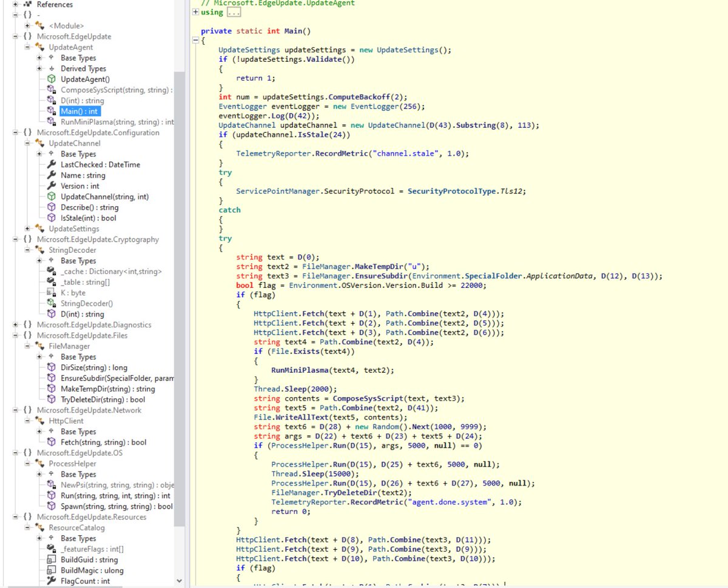728x588 pixels.
Task: Select the Microsoft.EdgeUpdate.Network namespace
Action: (x=89, y=410)
